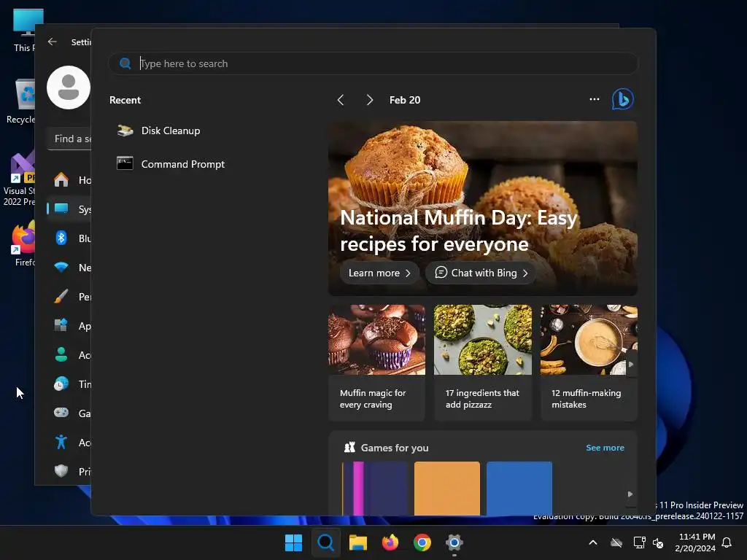
Task: Go to previous day in search highlights
Action: pyautogui.click(x=340, y=100)
